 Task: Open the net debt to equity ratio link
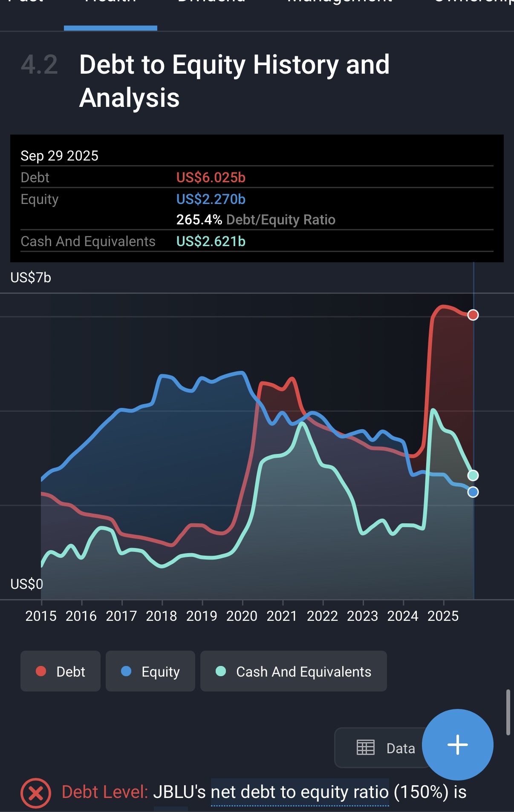(x=300, y=792)
